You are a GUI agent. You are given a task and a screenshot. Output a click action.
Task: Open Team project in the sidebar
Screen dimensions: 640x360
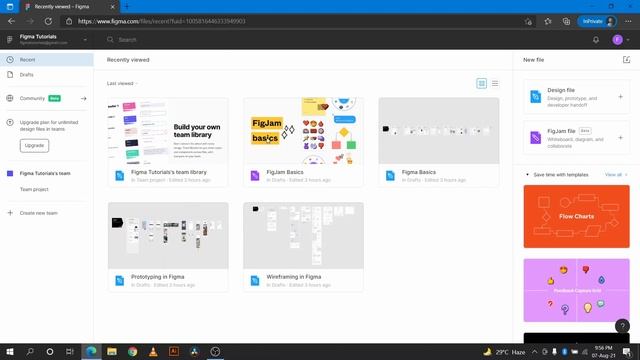tap(34, 189)
